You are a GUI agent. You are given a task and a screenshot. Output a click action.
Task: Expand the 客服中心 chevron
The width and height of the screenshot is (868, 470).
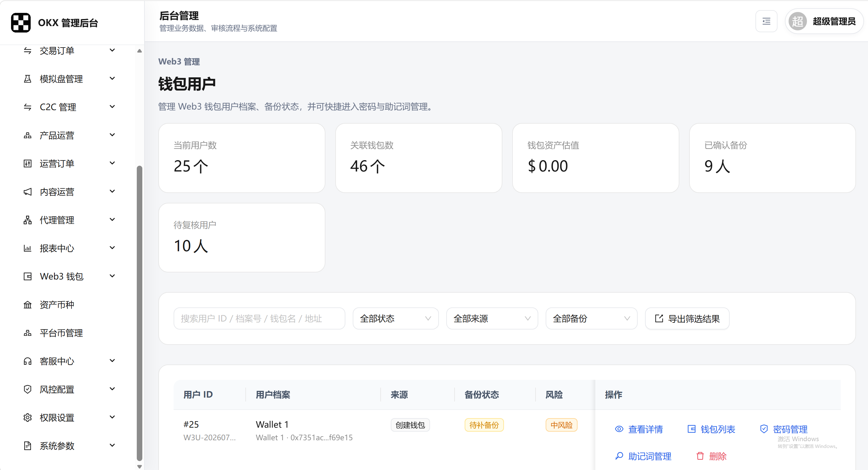112,361
